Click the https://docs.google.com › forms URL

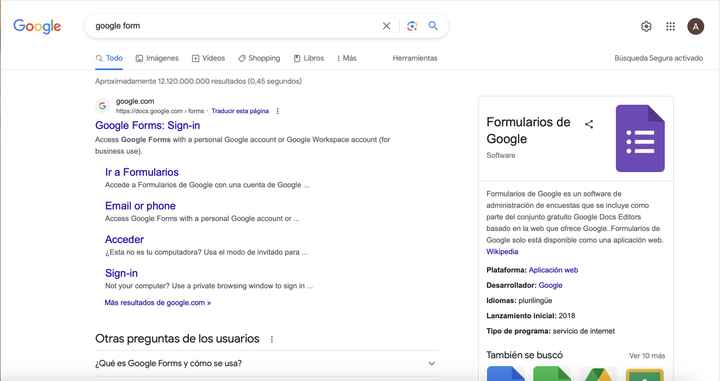(x=160, y=111)
